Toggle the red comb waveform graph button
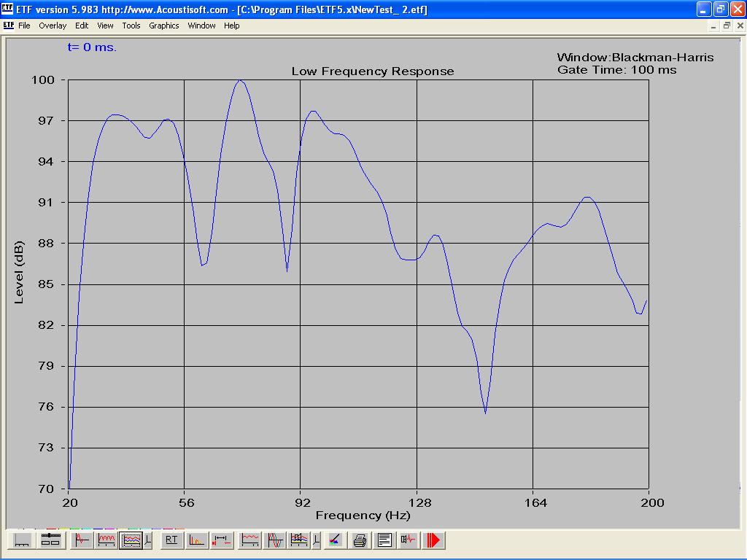 pos(107,540)
